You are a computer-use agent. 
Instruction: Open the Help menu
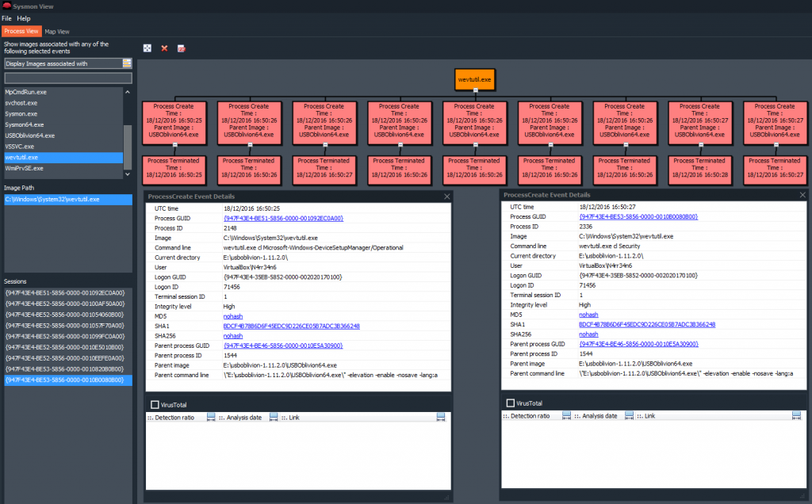pos(24,18)
